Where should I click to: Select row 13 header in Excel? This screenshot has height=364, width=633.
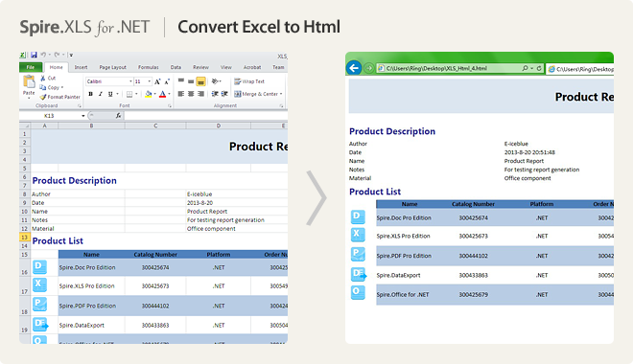tap(25, 237)
